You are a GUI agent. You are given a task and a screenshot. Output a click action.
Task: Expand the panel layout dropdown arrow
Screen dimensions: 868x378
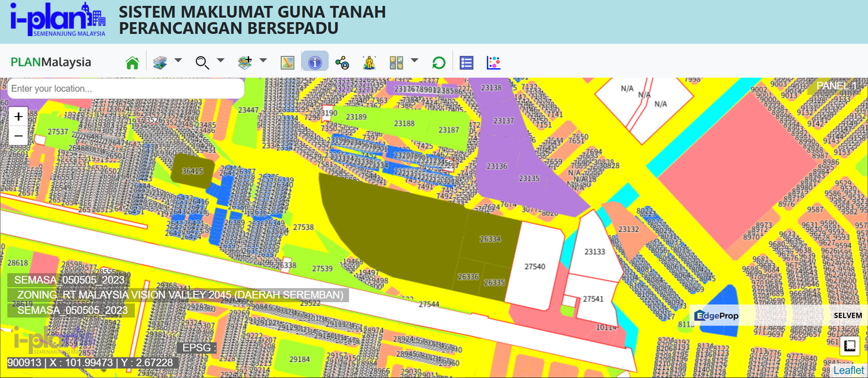415,60
